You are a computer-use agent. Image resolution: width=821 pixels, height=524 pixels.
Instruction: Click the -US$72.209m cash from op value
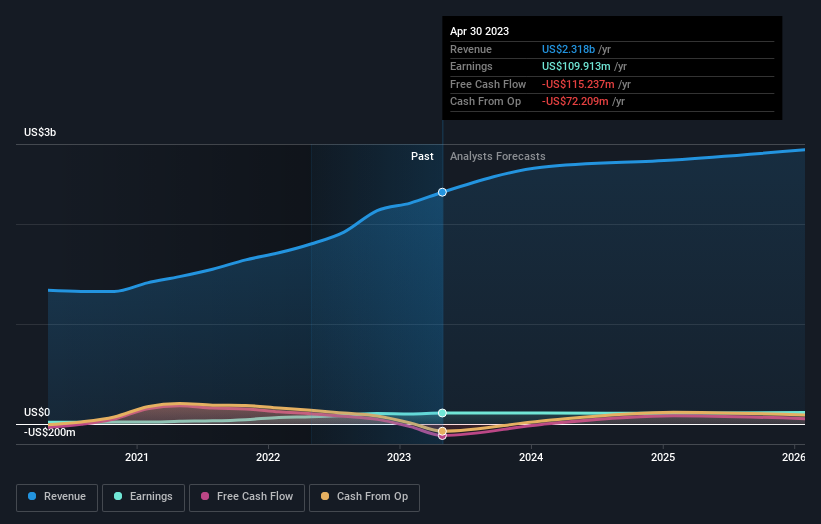575,102
